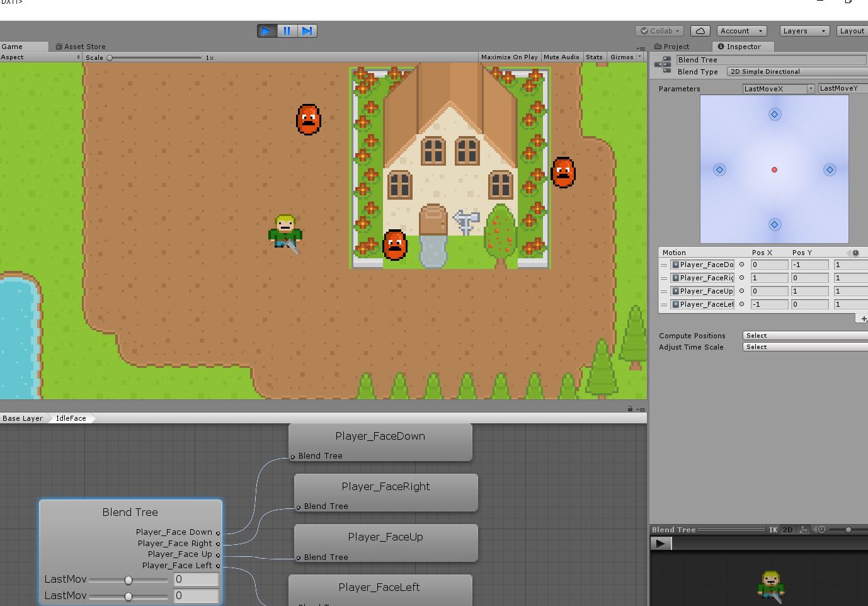Click the reorder handle of Player_FaceRight row
The image size is (868, 606).
pyautogui.click(x=664, y=278)
